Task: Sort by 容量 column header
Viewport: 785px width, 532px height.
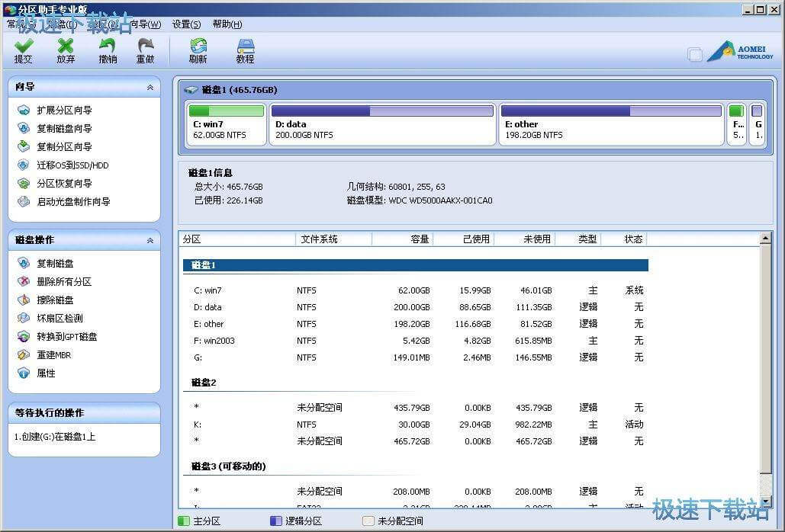Action: tap(403, 239)
